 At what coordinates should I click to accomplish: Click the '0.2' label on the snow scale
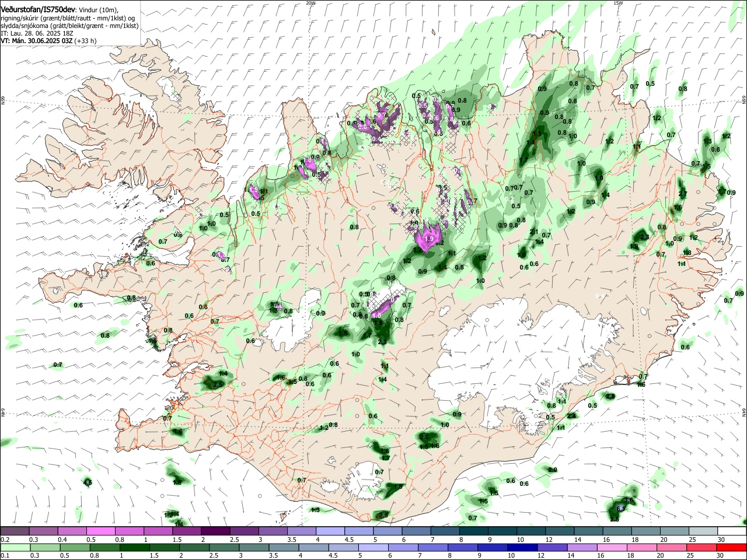(x=5, y=540)
